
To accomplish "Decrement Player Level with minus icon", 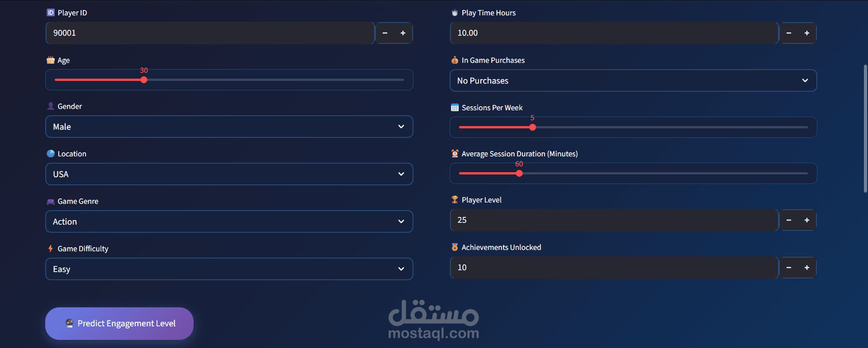I will (x=789, y=220).
